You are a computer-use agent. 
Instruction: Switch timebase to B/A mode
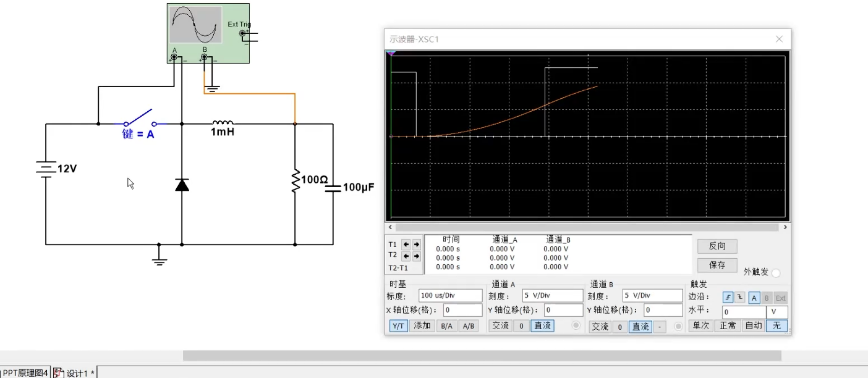pos(446,326)
